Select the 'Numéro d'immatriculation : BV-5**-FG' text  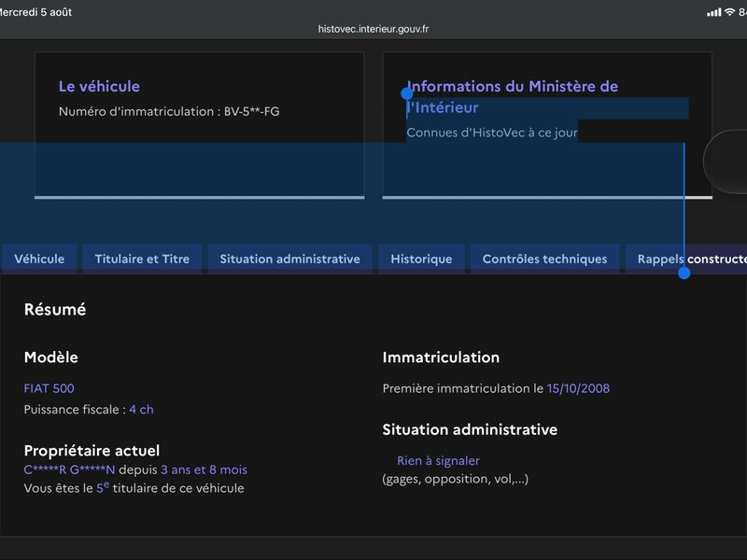tap(169, 111)
